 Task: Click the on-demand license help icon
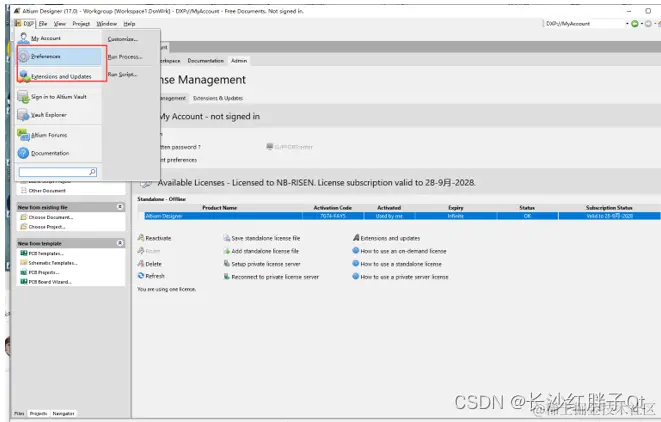pyautogui.click(x=355, y=250)
